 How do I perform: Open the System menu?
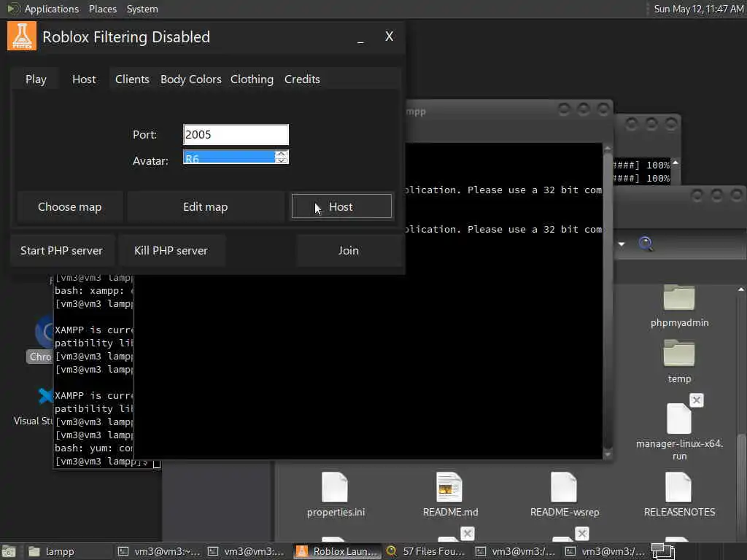[x=142, y=9]
